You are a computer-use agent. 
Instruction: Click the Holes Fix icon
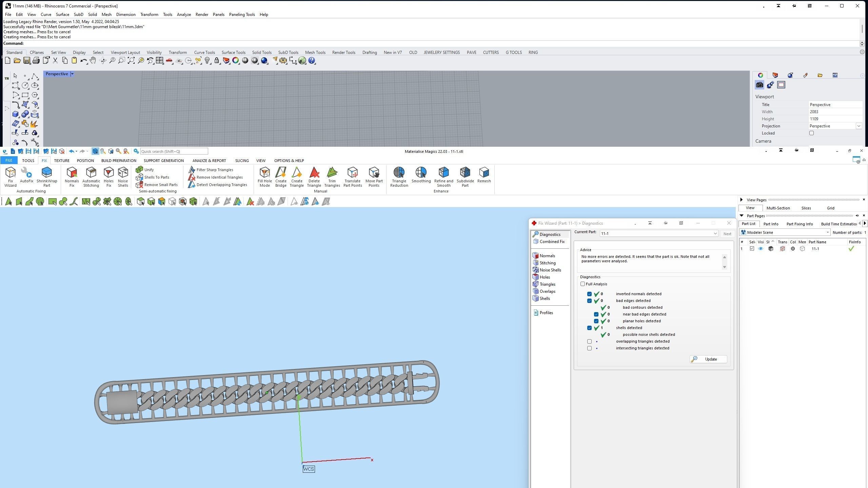point(108,176)
